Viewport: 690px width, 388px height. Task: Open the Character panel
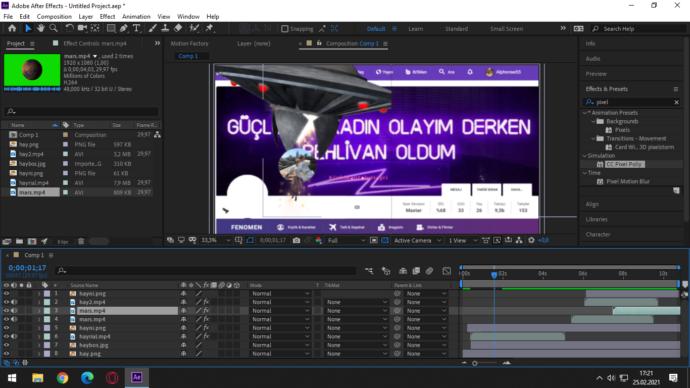pos(598,234)
